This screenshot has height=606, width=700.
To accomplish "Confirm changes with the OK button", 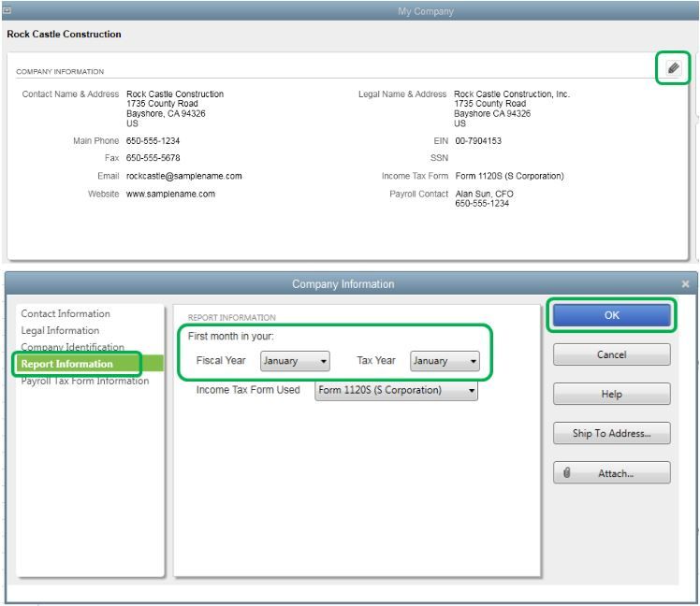I will [x=611, y=315].
